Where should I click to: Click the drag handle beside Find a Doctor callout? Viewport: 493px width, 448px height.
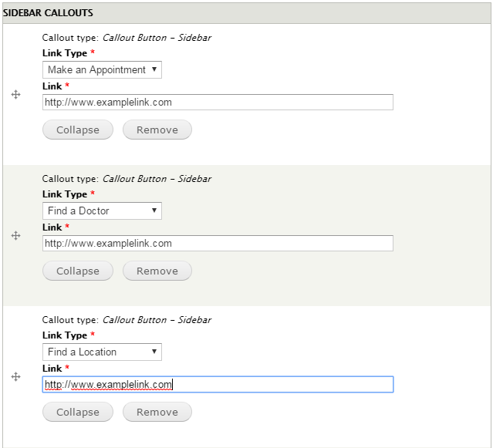[x=15, y=235]
